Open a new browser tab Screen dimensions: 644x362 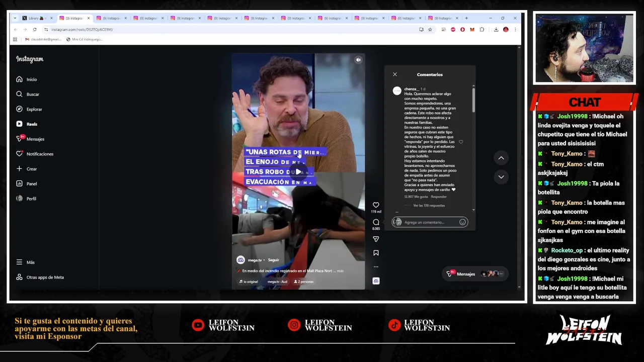[x=466, y=18]
